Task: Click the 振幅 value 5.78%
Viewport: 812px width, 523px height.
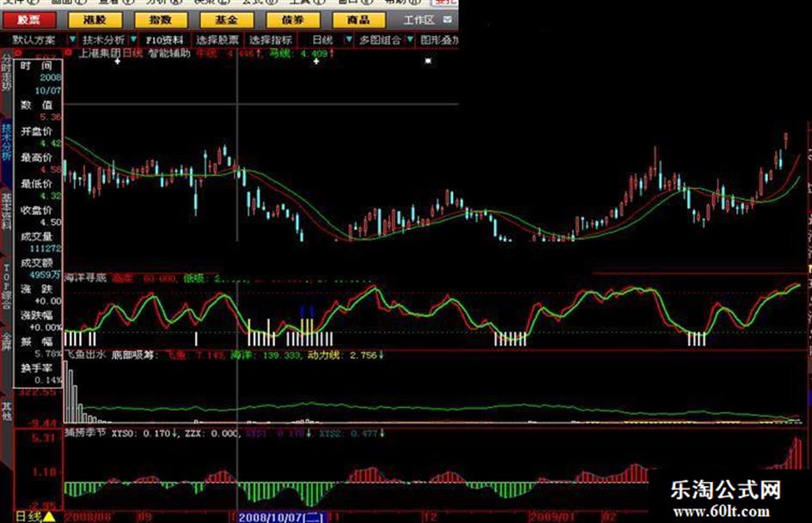Action: [48, 354]
